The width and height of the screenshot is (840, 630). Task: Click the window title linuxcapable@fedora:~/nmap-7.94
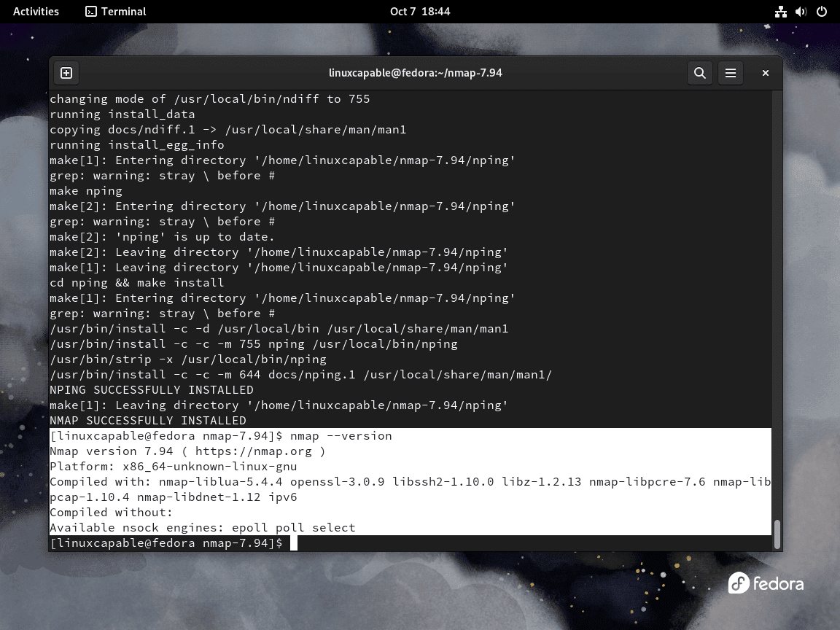(416, 72)
